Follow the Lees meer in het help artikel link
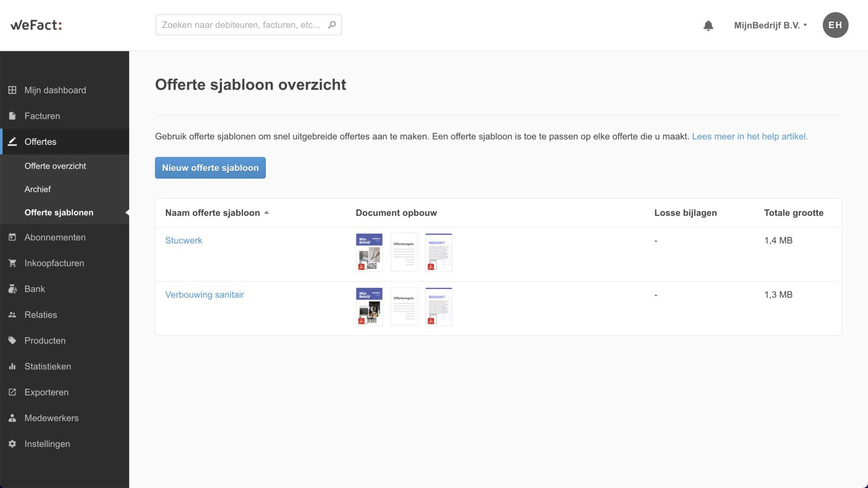868x488 pixels. click(749, 136)
